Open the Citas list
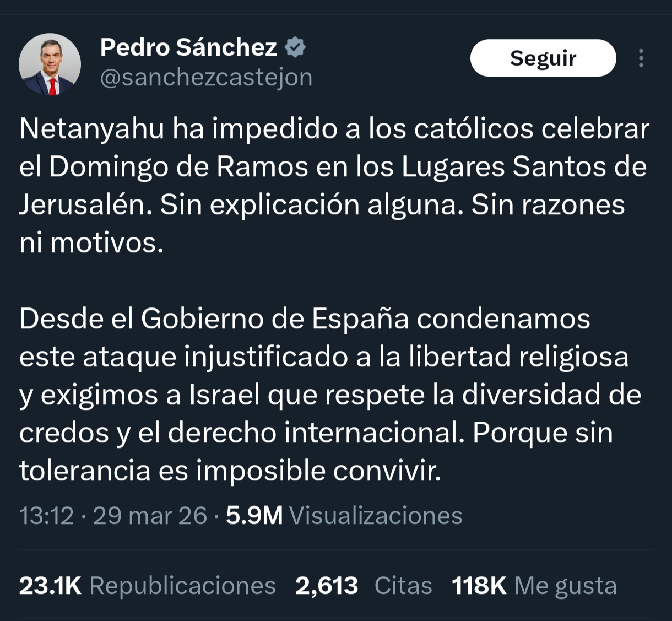This screenshot has width=672, height=621. [403, 586]
